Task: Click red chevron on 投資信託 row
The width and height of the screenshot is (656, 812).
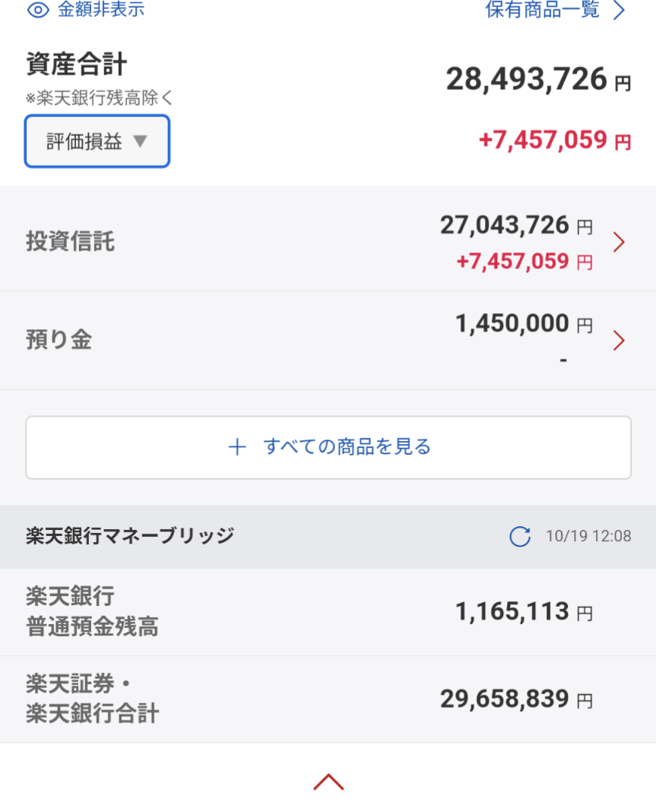Action: coord(619,242)
